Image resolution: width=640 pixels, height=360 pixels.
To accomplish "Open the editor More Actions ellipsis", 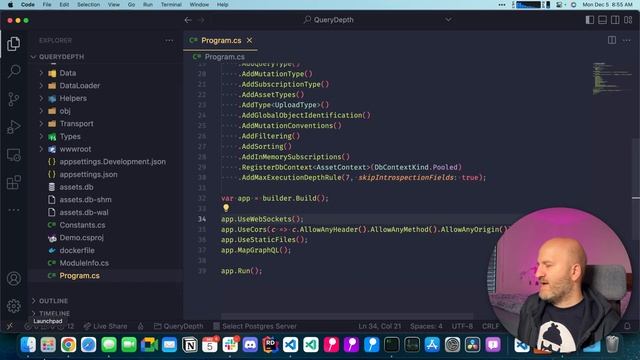I will coord(626,40).
